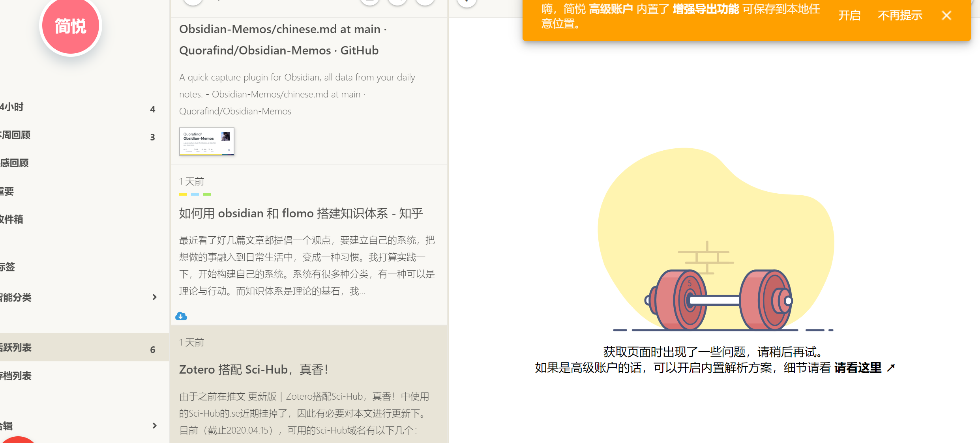Close the orange notification banner
This screenshot has width=980, height=443.
coord(946,15)
